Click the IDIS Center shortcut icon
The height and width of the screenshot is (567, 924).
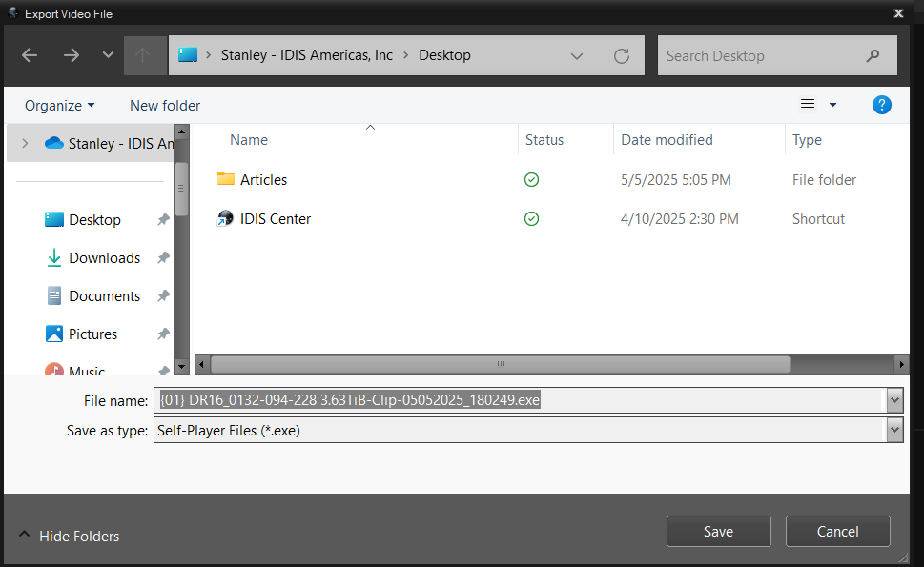225,218
